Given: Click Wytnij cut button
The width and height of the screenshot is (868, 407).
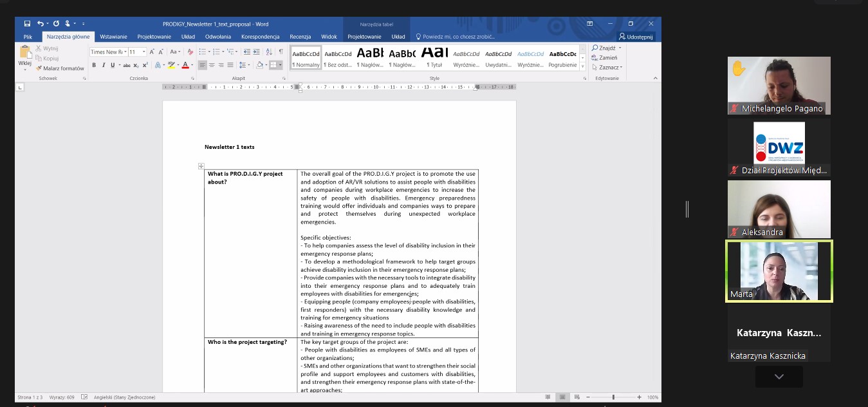Looking at the screenshot, I should point(46,48).
